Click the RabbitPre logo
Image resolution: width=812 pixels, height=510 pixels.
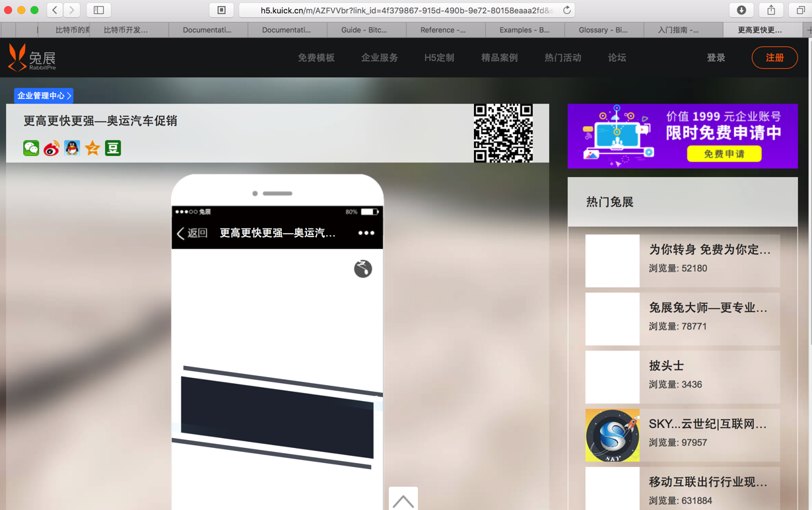pos(32,58)
